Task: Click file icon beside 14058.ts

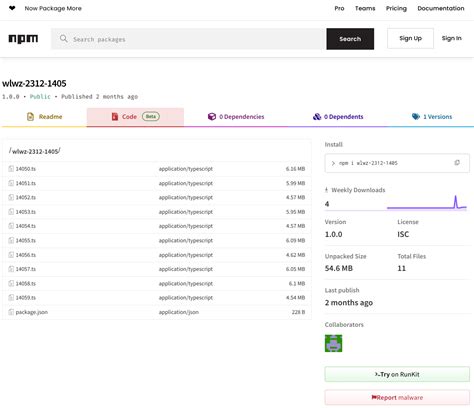Action: [x=11, y=283]
